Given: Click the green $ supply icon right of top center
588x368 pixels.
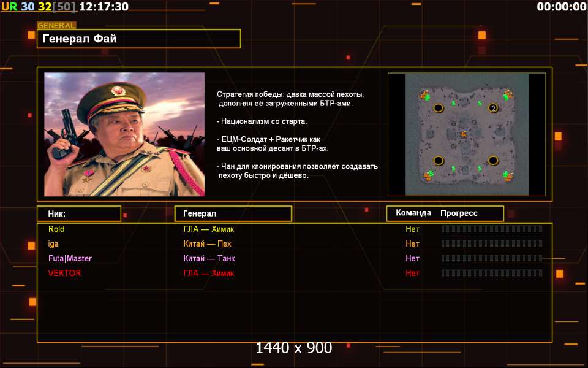Looking at the screenshot, I should point(480,103).
